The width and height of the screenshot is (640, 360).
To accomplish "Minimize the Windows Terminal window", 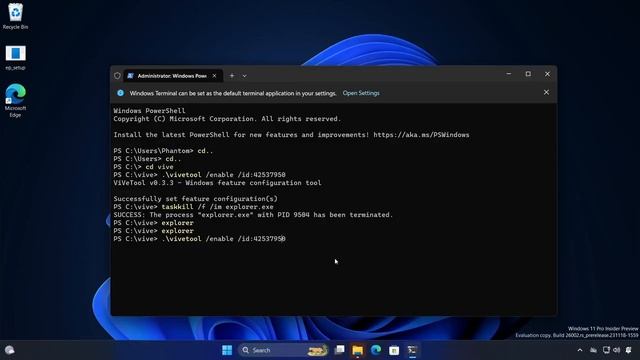I will tap(509, 74).
